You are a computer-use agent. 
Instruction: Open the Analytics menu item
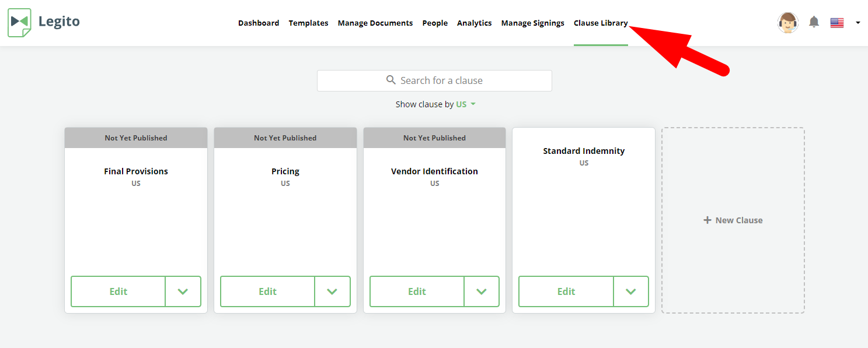(x=474, y=23)
